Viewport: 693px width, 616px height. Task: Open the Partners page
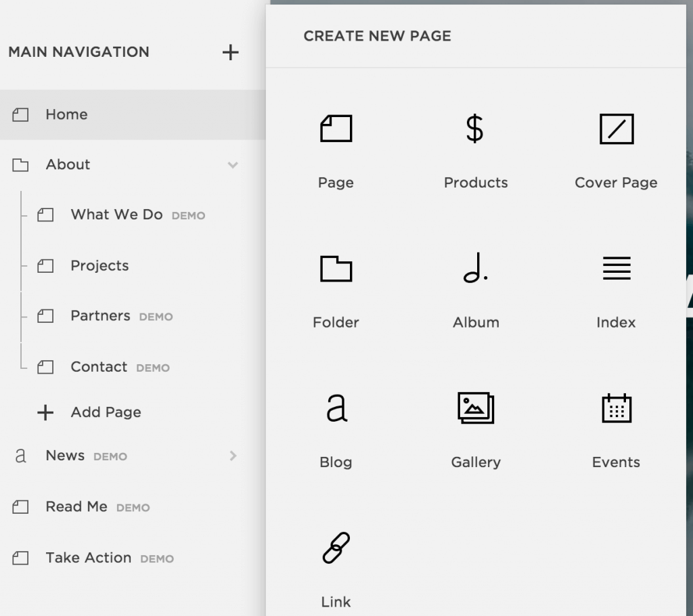pyautogui.click(x=100, y=315)
